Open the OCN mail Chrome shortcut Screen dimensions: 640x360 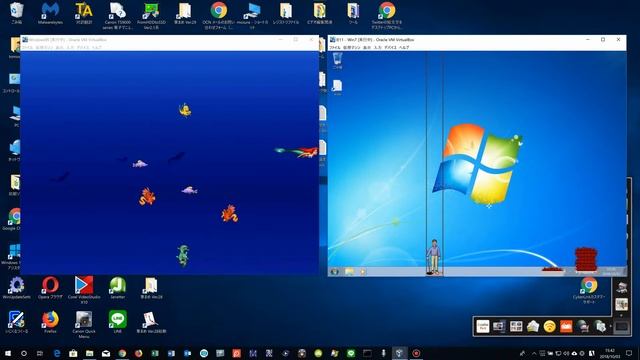219,15
